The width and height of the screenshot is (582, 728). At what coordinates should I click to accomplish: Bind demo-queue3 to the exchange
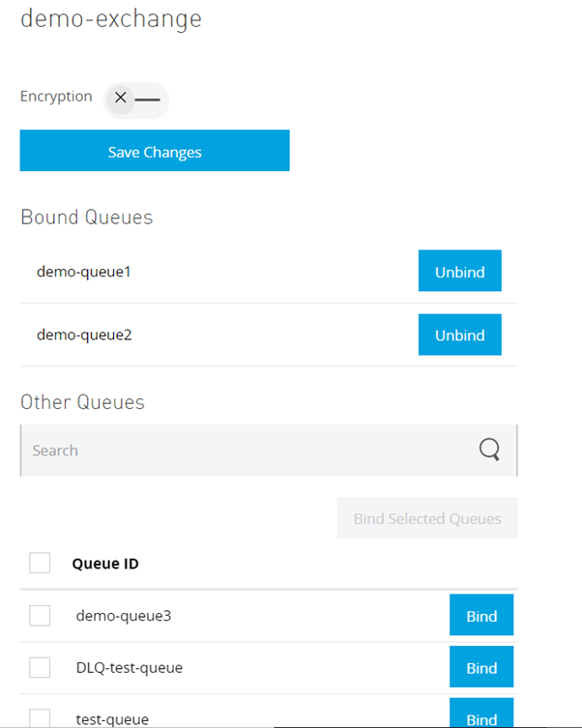point(480,615)
